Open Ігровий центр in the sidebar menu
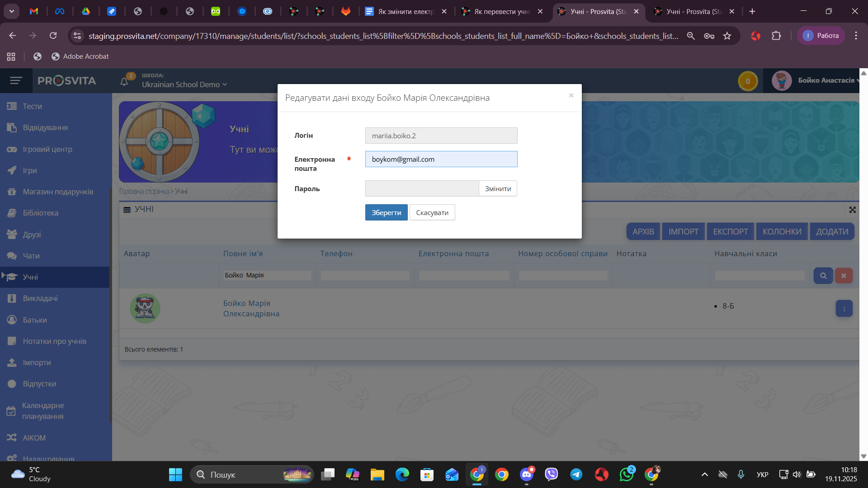 point(47,149)
